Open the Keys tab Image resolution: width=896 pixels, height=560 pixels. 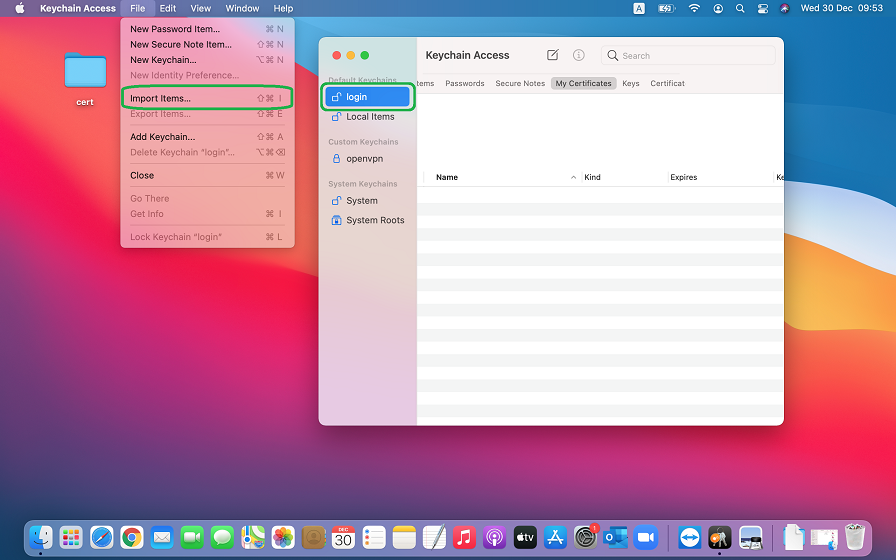[x=631, y=84]
